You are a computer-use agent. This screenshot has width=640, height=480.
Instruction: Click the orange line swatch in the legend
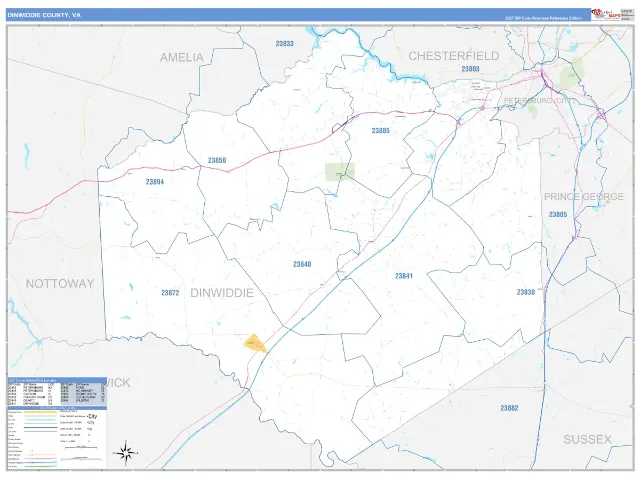coord(40,412)
